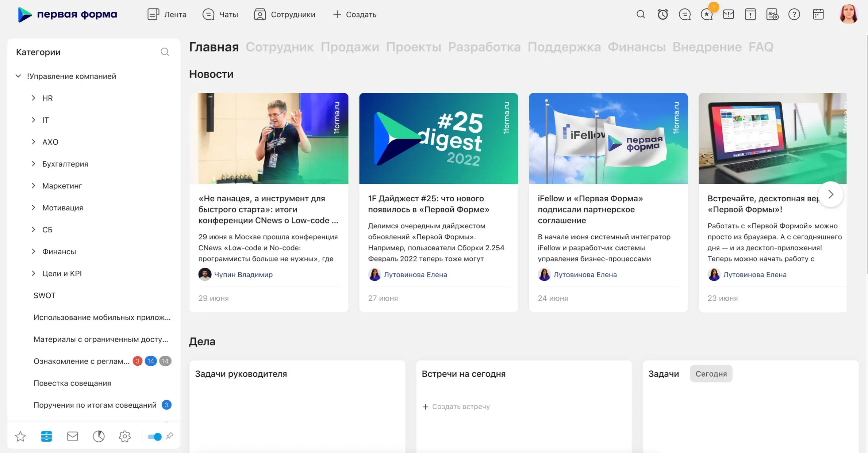The height and width of the screenshot is (453, 868).
Task: Expand the Бухгалтерия tree node
Action: (x=34, y=164)
